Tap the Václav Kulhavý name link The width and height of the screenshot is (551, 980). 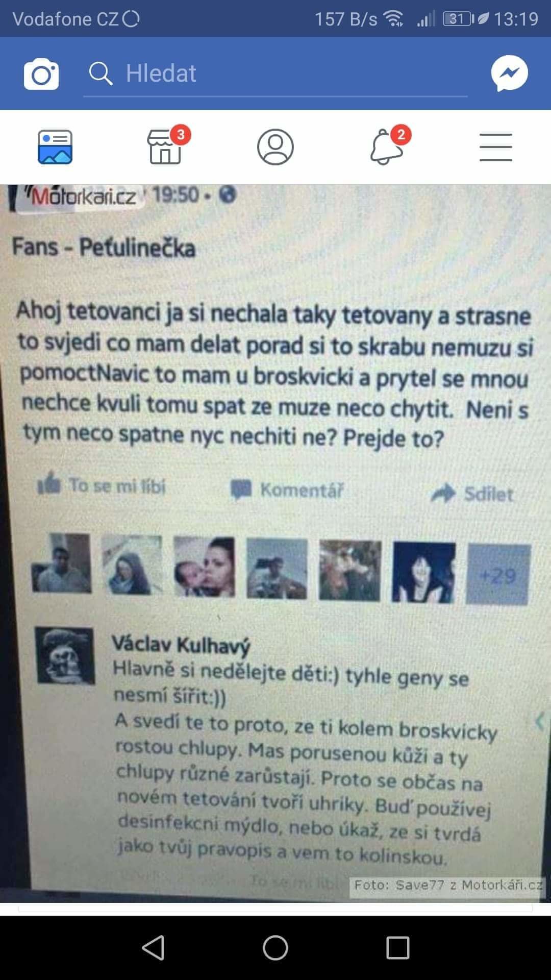coord(181,645)
